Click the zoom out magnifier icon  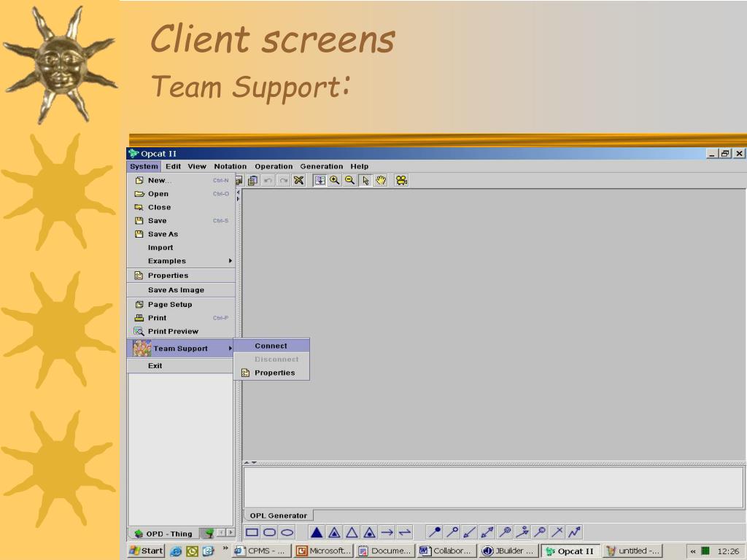350,181
